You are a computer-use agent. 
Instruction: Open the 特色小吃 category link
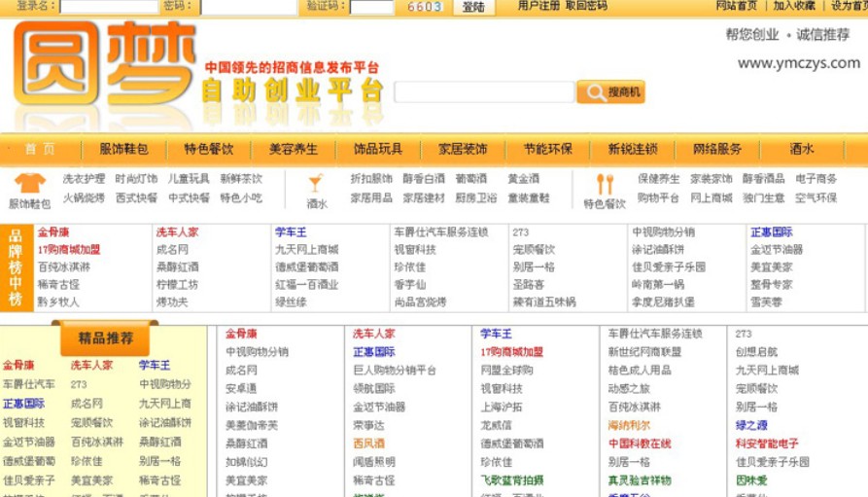[241, 197]
